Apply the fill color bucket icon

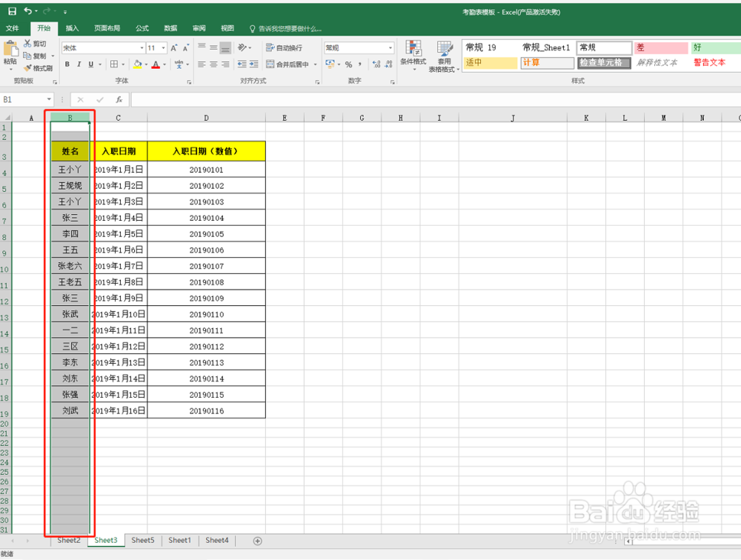click(137, 64)
